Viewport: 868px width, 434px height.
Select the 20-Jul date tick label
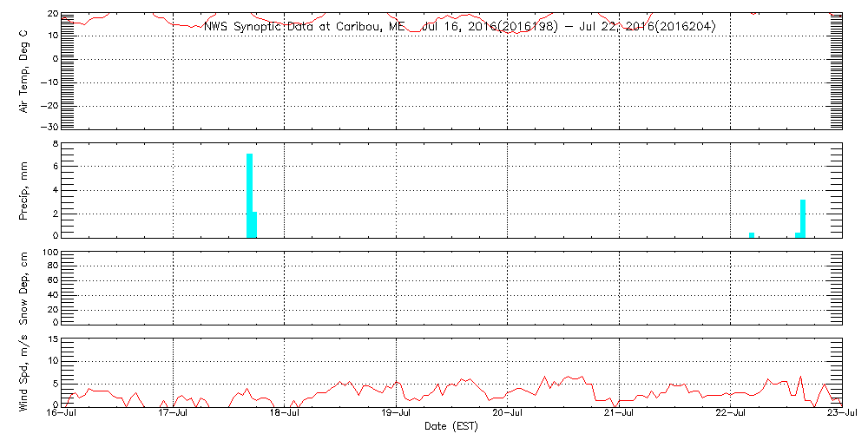click(508, 414)
